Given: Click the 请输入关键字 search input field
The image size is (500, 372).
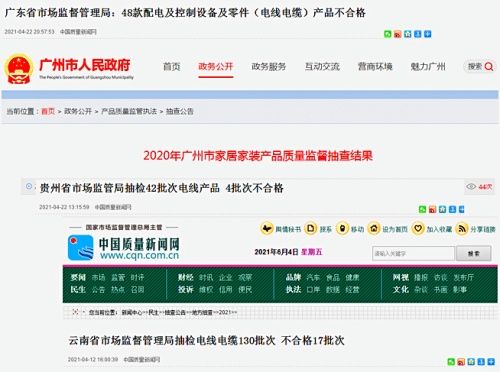Looking at the screenshot, I should pos(413,253).
